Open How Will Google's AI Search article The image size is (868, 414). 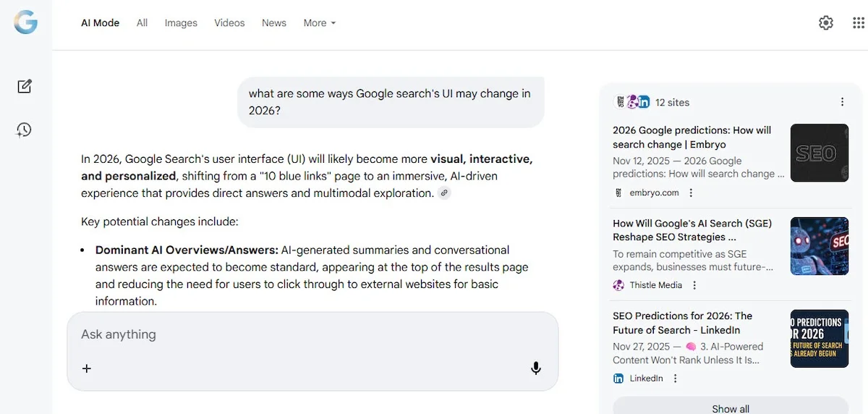(x=692, y=230)
